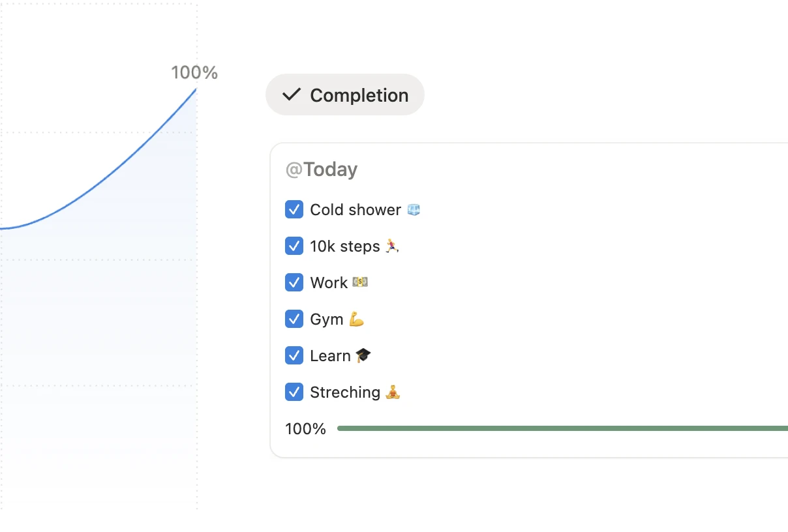Screen dimensions: 788x532
Task: Uncheck the Cold shower checkbox
Action: (294, 209)
